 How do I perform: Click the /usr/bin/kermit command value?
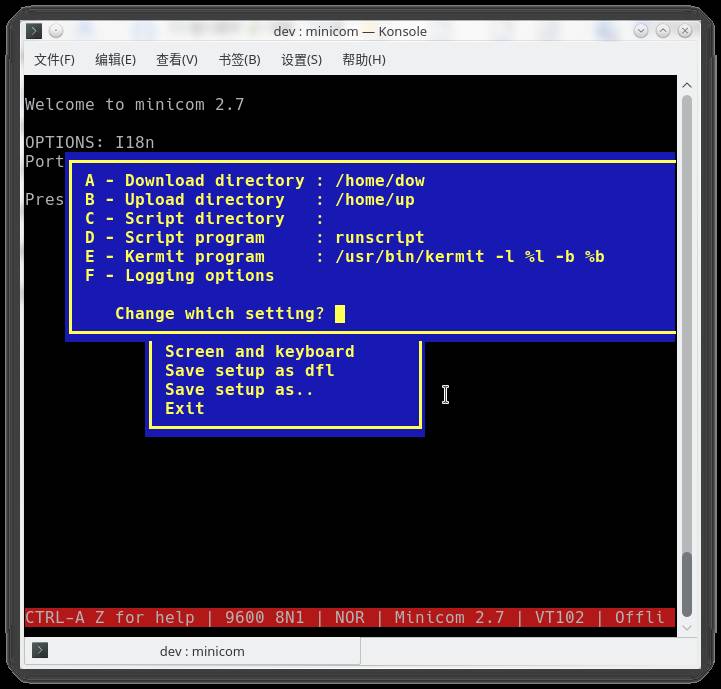(x=470, y=257)
